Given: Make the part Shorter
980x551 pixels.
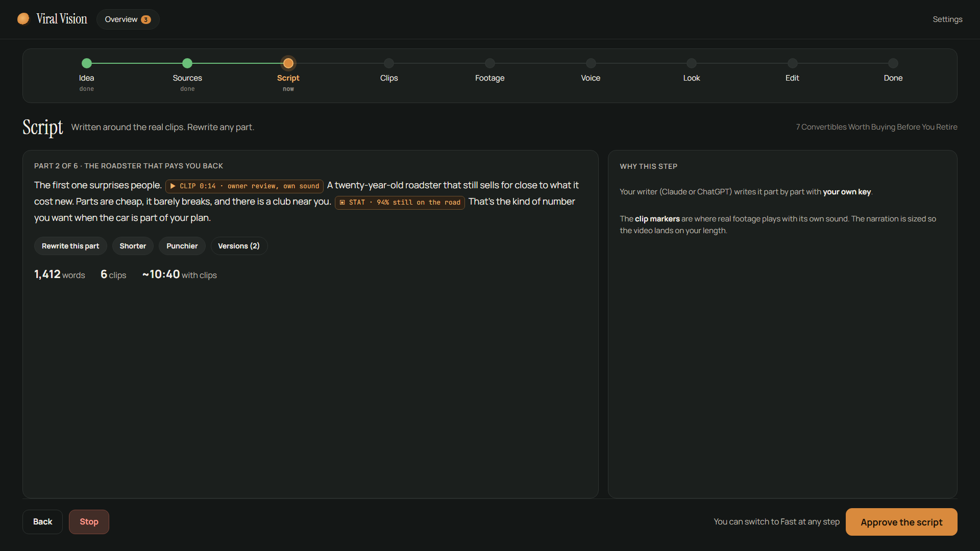Looking at the screenshot, I should 133,246.
